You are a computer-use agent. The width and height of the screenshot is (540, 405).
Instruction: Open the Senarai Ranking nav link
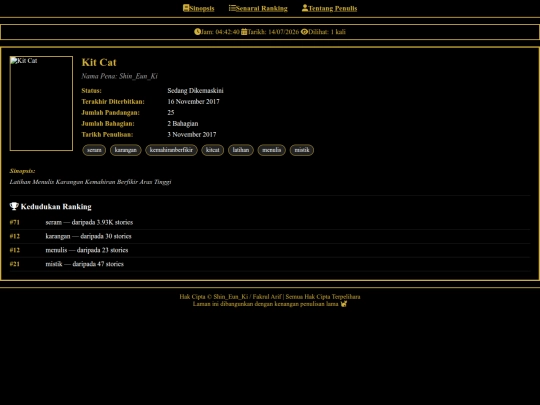(258, 8)
